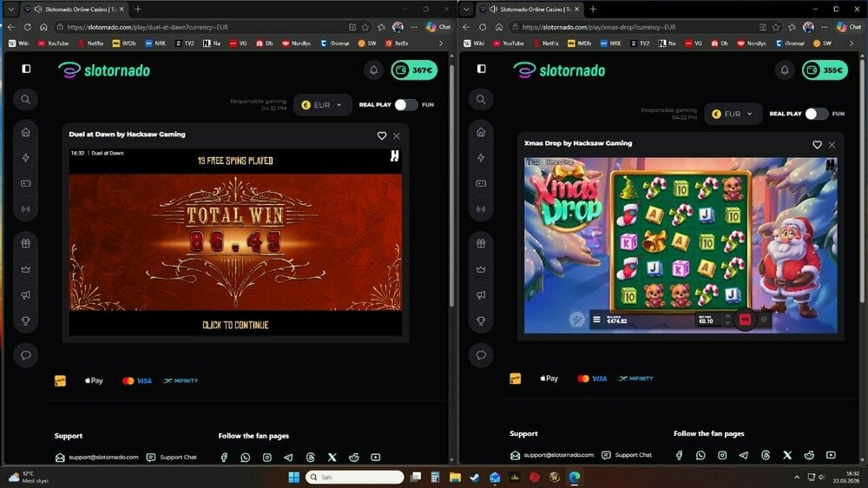Open Xmas Drop hamburger game menu
The width and height of the screenshot is (868, 488).
coord(596,320)
